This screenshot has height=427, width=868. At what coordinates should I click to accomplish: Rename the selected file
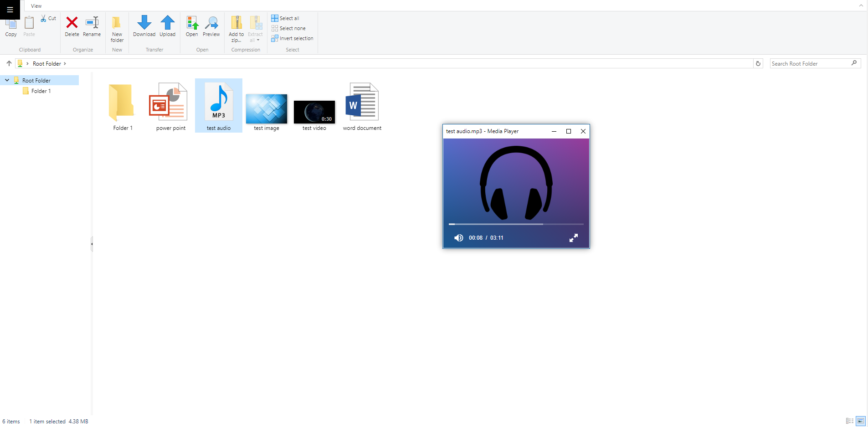click(x=92, y=27)
